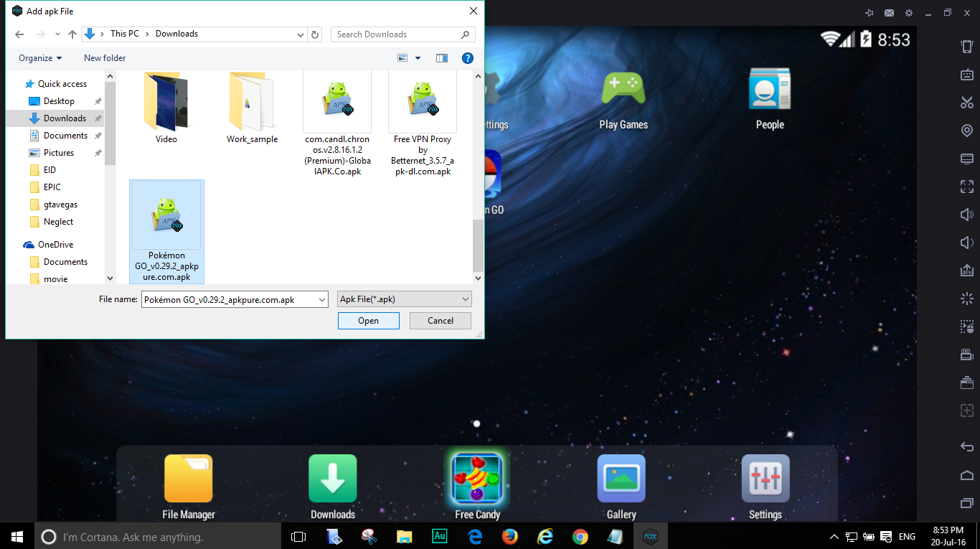
Task: Open Adobe Audition from the taskbar
Action: click(440, 536)
